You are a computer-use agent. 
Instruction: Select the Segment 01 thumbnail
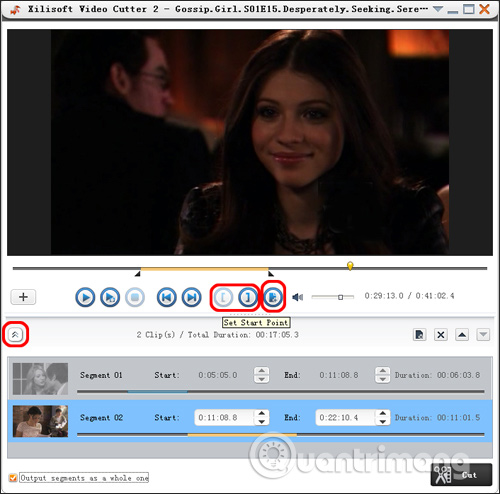(40, 379)
